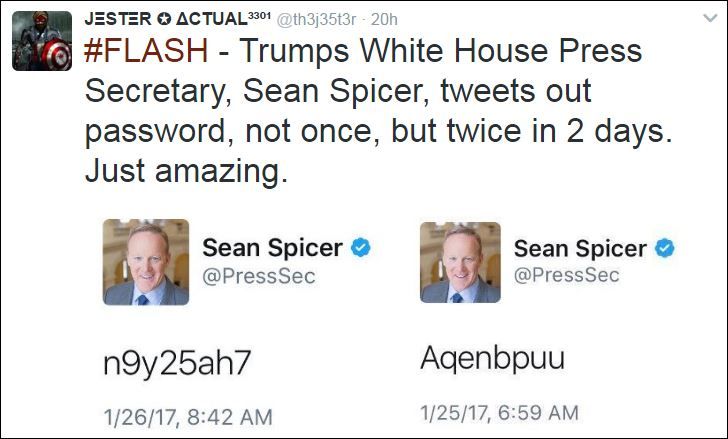
Task: Click the Jester account profile avatar
Action: coord(42,42)
